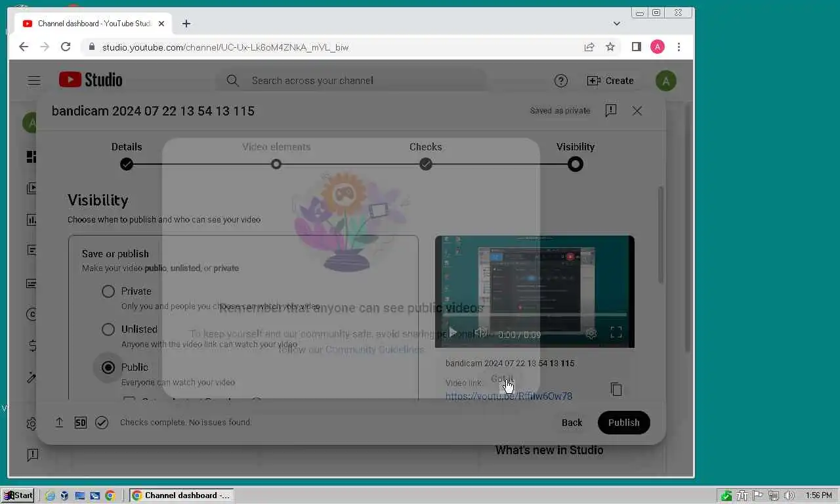Copy the video link with copy icon

(x=616, y=389)
